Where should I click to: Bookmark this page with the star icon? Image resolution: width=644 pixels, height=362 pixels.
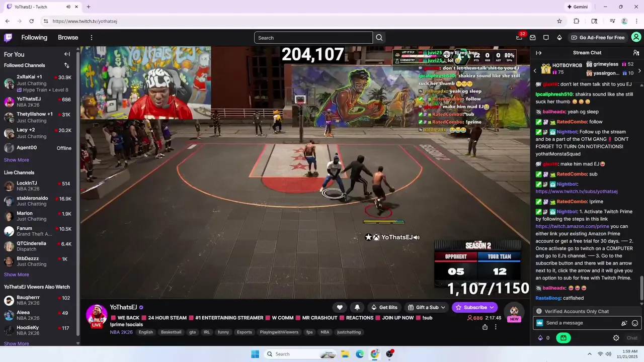pos(559,21)
